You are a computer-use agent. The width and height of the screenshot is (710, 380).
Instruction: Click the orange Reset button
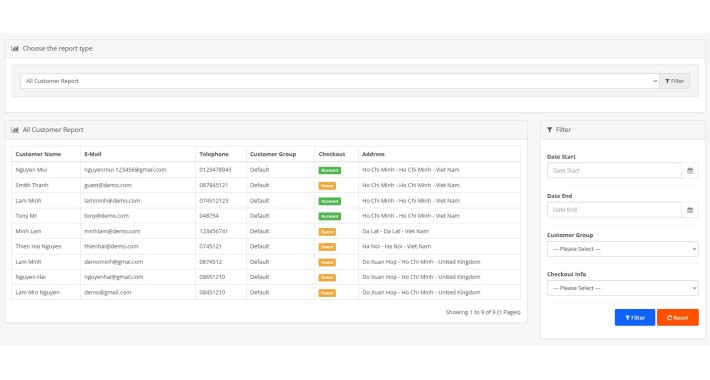click(678, 317)
